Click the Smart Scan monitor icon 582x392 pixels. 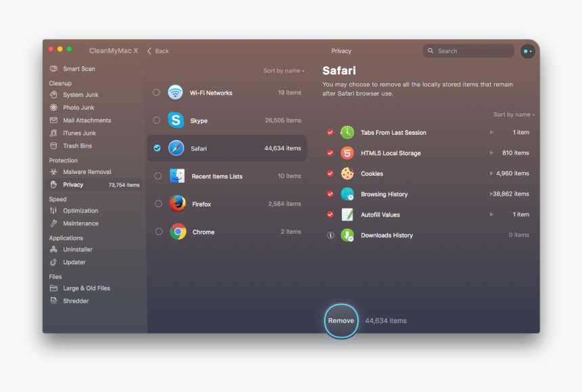click(54, 68)
